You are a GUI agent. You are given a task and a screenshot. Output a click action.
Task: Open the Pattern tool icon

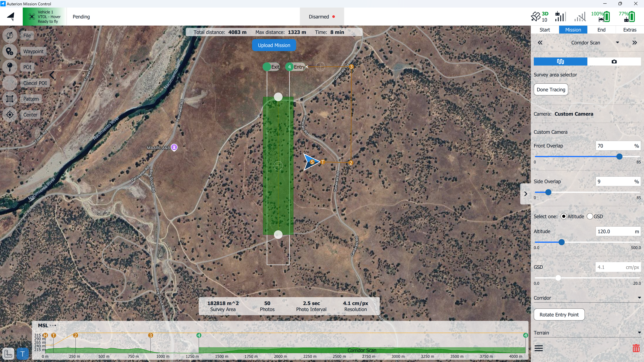point(10,99)
